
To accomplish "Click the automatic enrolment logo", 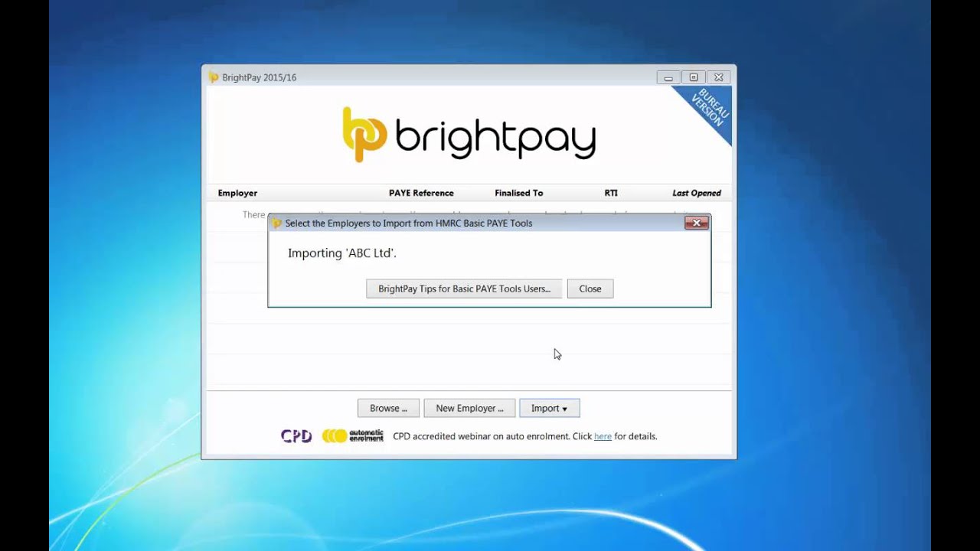I will point(353,436).
